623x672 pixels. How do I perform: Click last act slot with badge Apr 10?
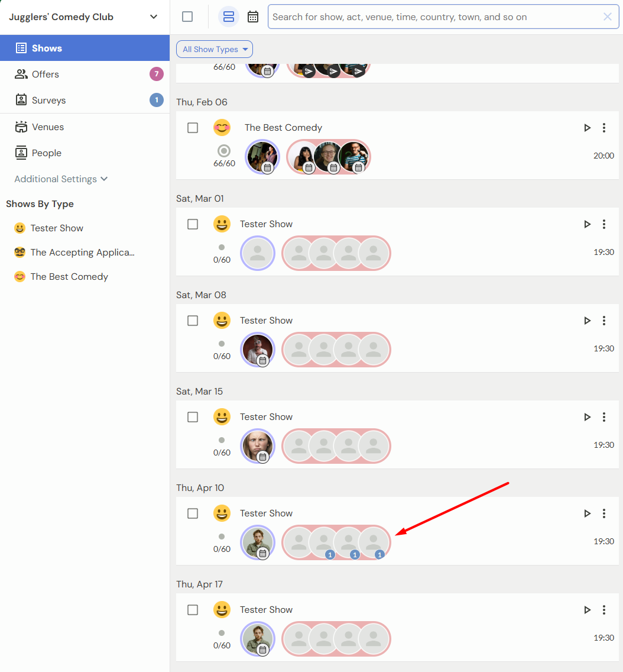tap(374, 542)
